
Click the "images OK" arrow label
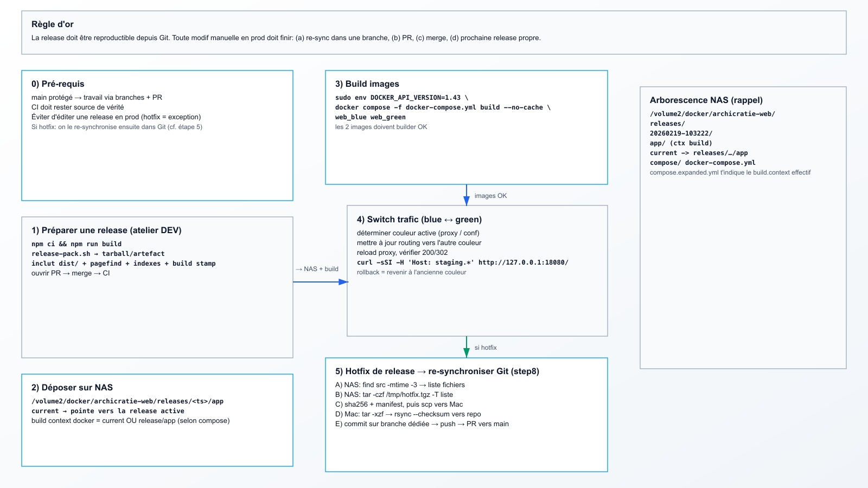pyautogui.click(x=490, y=196)
